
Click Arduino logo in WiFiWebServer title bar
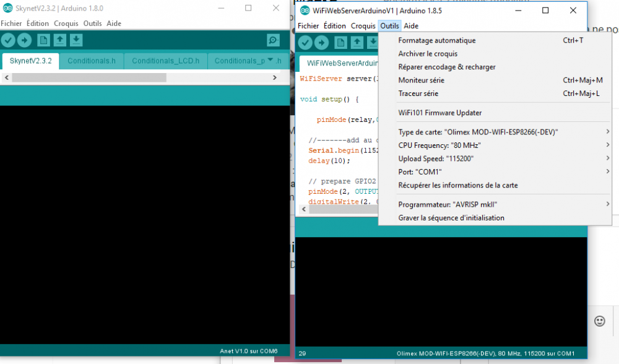(x=305, y=11)
